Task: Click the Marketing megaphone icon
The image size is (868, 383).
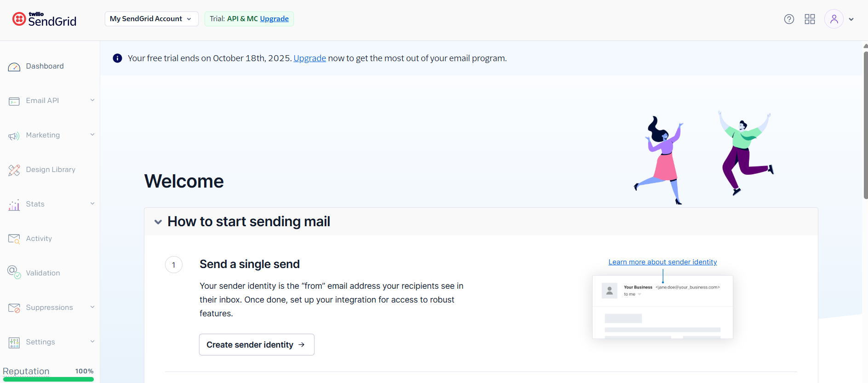Action: [14, 136]
